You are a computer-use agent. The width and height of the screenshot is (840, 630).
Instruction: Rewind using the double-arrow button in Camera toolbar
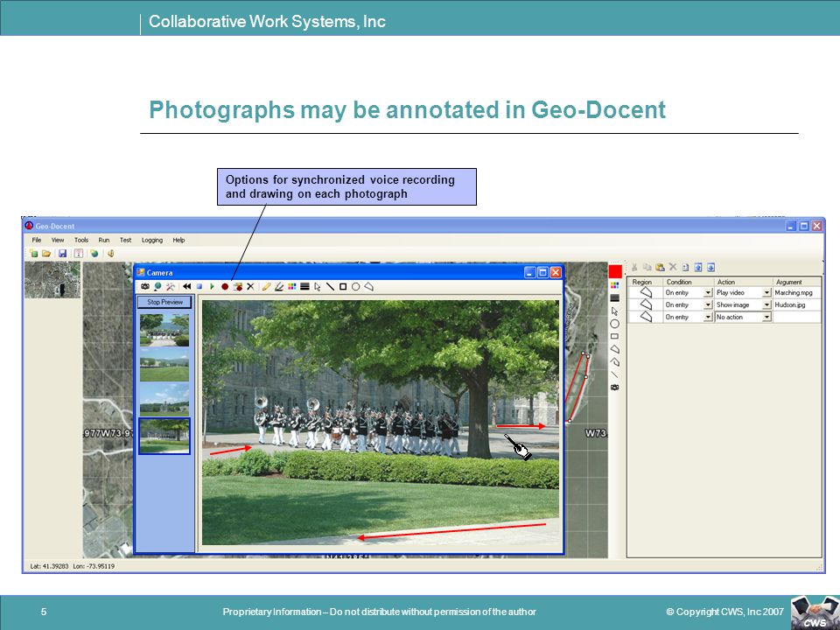point(186,287)
